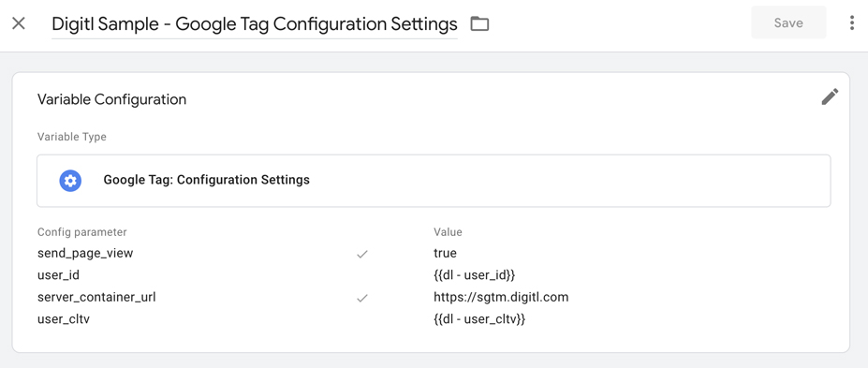Rename the variable in the title field
Screen dimensions: 868x368
click(x=255, y=23)
